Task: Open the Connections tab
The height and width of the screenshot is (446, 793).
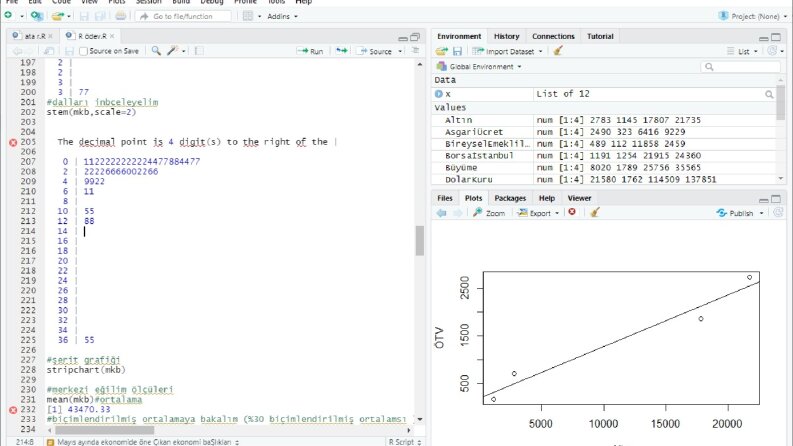Action: [553, 36]
